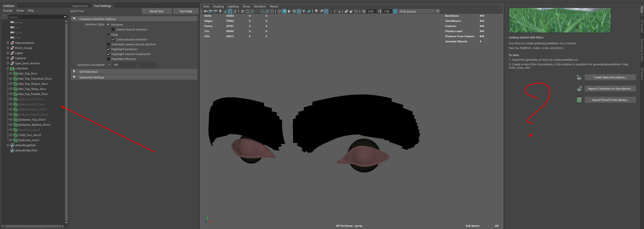Uncheck Camera-based selection under Drag
644x229 pixels.
113,39
